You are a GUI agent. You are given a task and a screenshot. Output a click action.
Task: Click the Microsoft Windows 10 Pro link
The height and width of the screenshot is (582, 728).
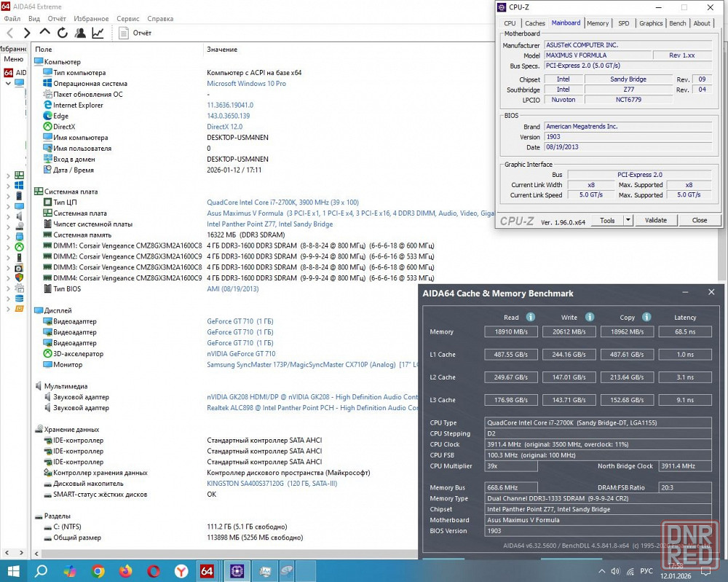[x=246, y=84]
